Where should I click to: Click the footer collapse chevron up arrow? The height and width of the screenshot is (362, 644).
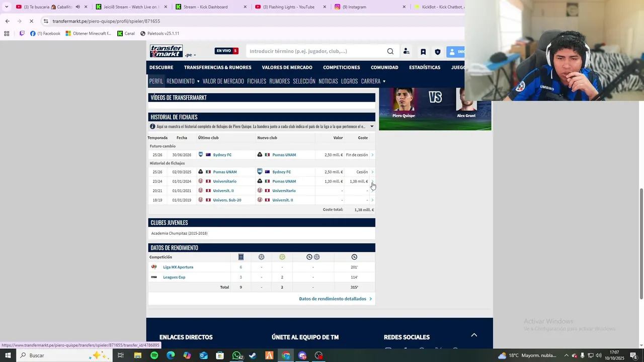[x=473, y=335]
